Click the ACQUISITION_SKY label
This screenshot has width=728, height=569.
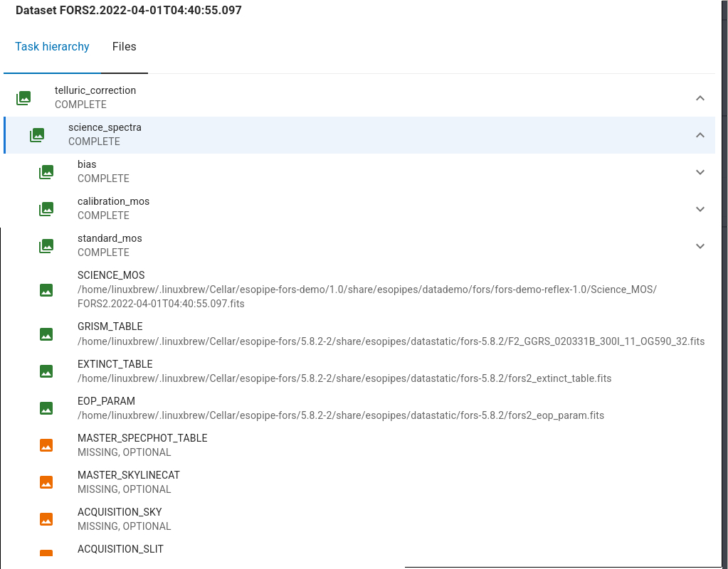click(x=120, y=512)
